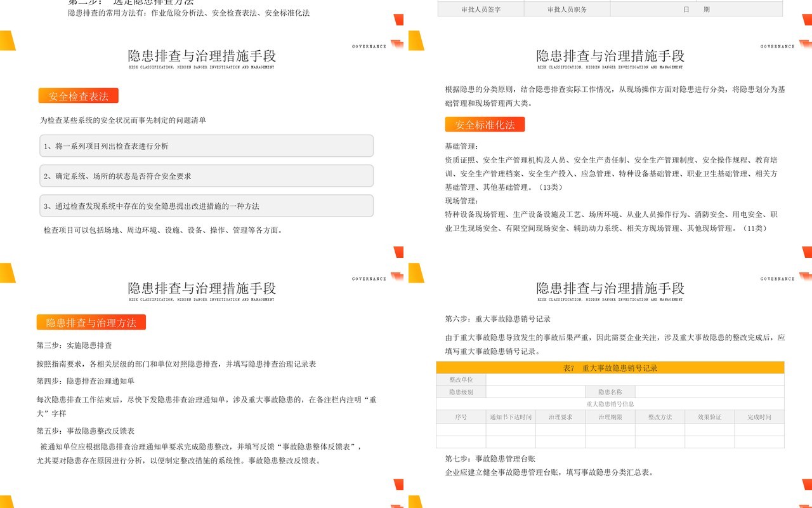Image resolution: width=812 pixels, height=508 pixels.
Task: Click the '完成时间' column header
Action: (x=759, y=417)
